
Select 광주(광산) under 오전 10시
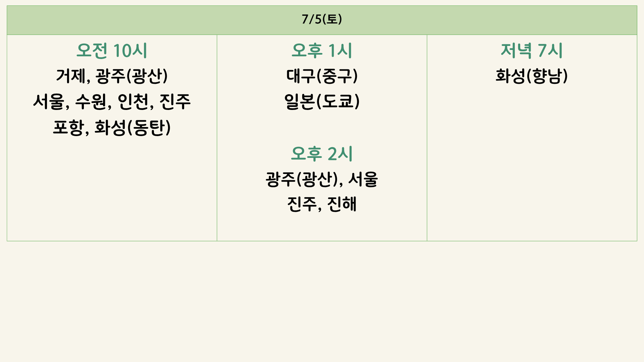click(131, 76)
